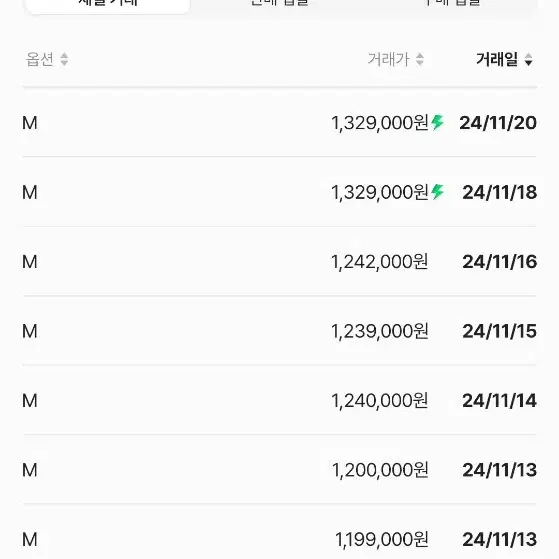Switch to the 체결 거래 tab
Viewport: 559px width, 559px height.
click(x=108, y=4)
